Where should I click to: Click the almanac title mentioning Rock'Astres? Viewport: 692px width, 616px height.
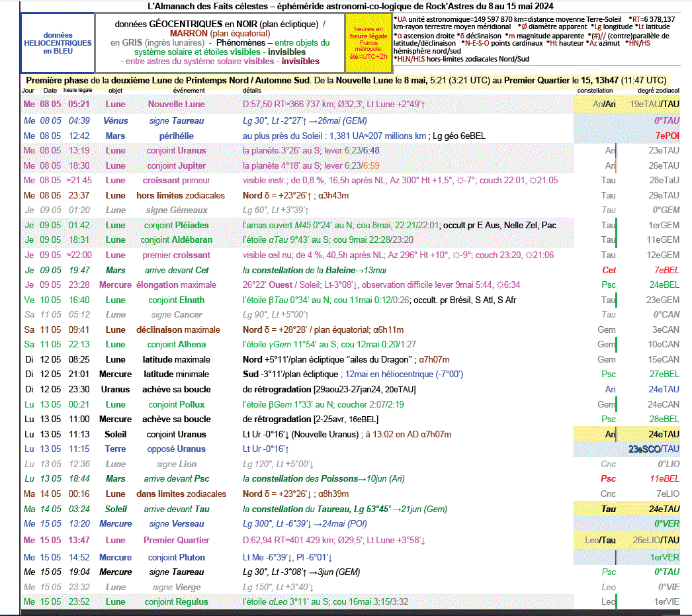click(x=350, y=6)
